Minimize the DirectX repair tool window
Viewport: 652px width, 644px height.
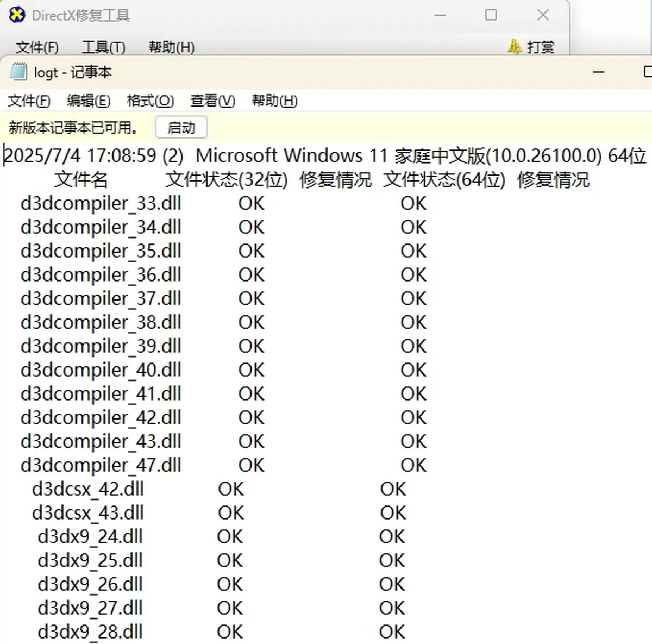(440, 15)
